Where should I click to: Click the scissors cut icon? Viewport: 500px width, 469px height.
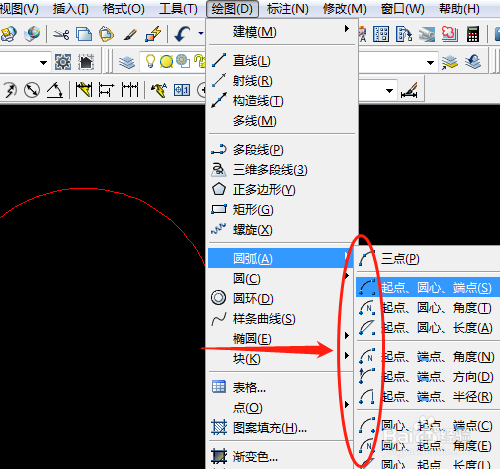[x=61, y=34]
